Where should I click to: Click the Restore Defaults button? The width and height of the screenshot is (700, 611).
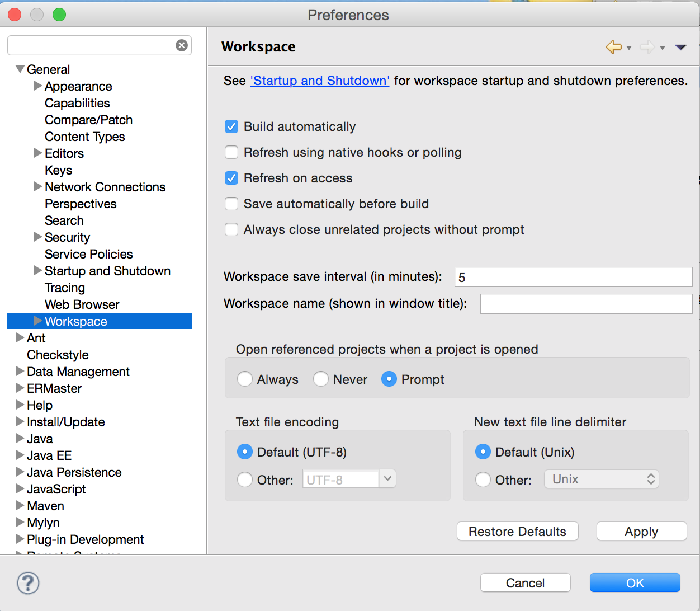517,531
